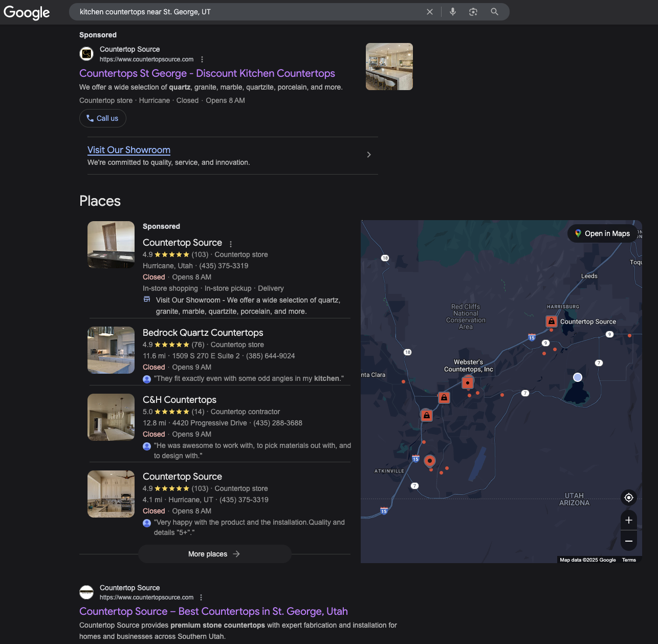Click the 'Places' heading
The width and height of the screenshot is (658, 644).
click(100, 201)
